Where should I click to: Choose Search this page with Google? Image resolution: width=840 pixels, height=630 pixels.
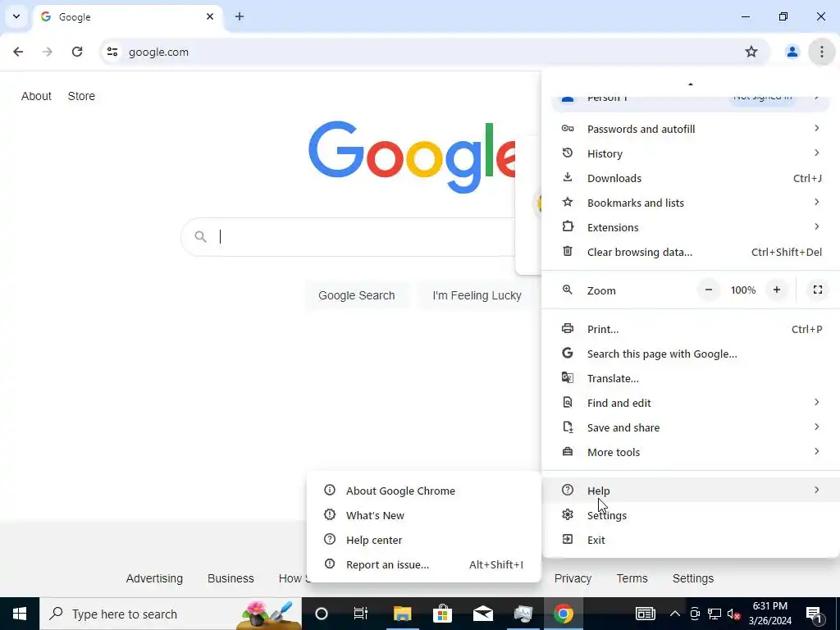(x=691, y=354)
